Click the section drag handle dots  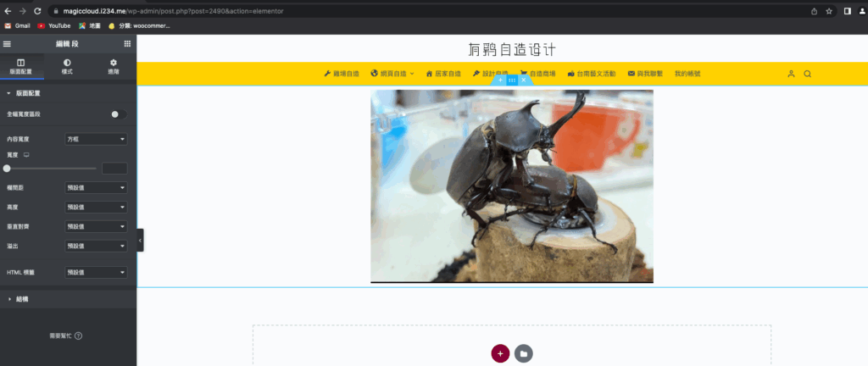[512, 80]
